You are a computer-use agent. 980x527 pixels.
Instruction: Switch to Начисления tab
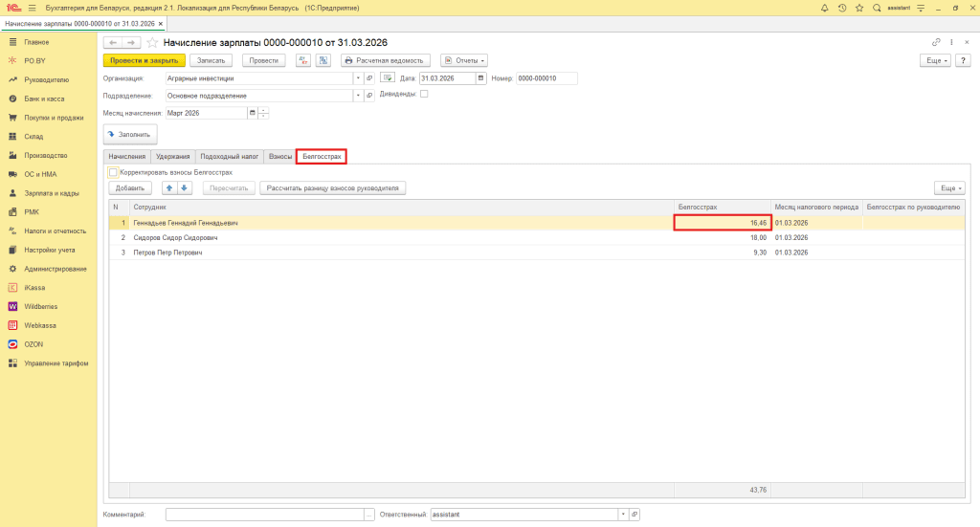pyautogui.click(x=127, y=157)
